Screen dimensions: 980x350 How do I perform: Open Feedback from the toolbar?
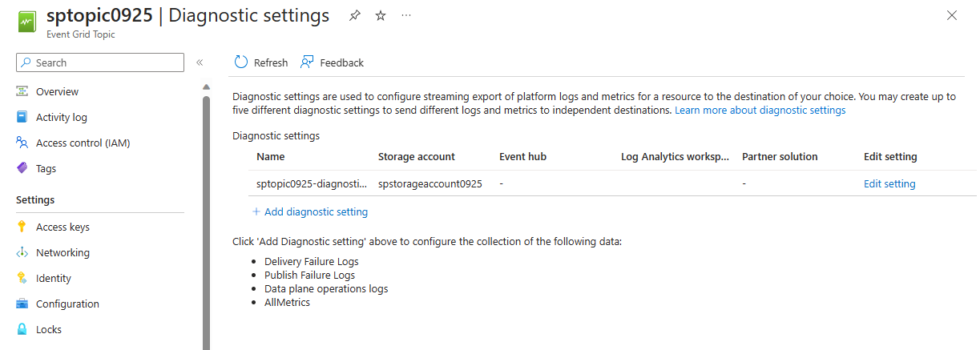tap(332, 62)
